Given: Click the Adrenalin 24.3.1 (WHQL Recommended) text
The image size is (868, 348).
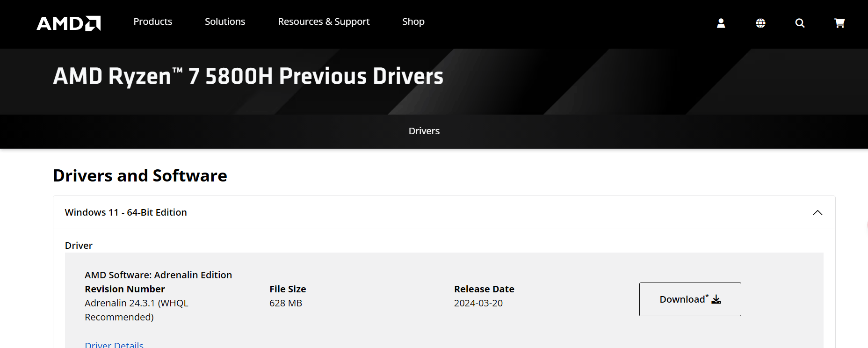Looking at the screenshot, I should tap(137, 310).
